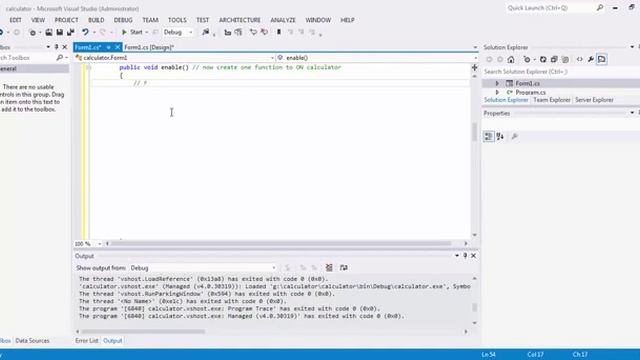Open the ARCHITECTURE menu
Screen dimensions: 640x360
[240, 20]
